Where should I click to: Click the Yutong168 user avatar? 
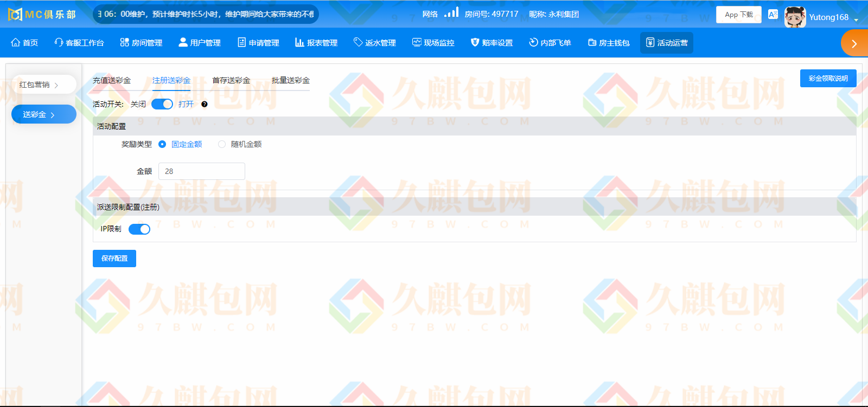click(795, 17)
